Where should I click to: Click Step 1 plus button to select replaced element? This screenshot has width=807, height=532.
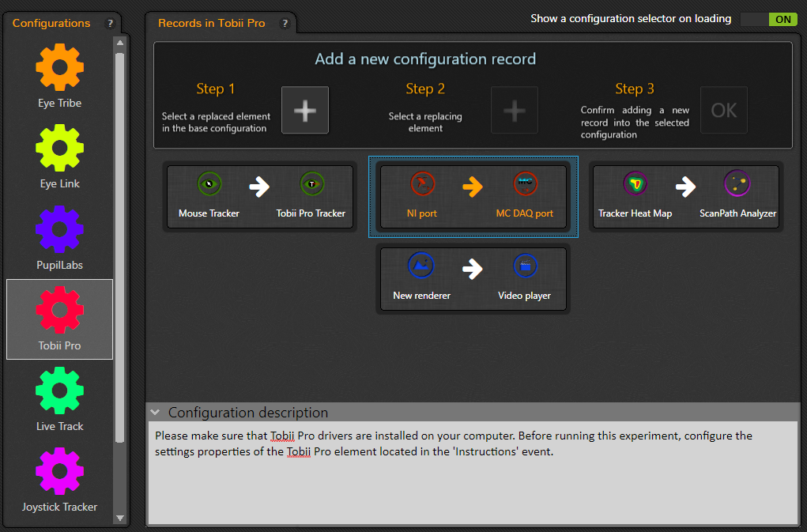[304, 110]
